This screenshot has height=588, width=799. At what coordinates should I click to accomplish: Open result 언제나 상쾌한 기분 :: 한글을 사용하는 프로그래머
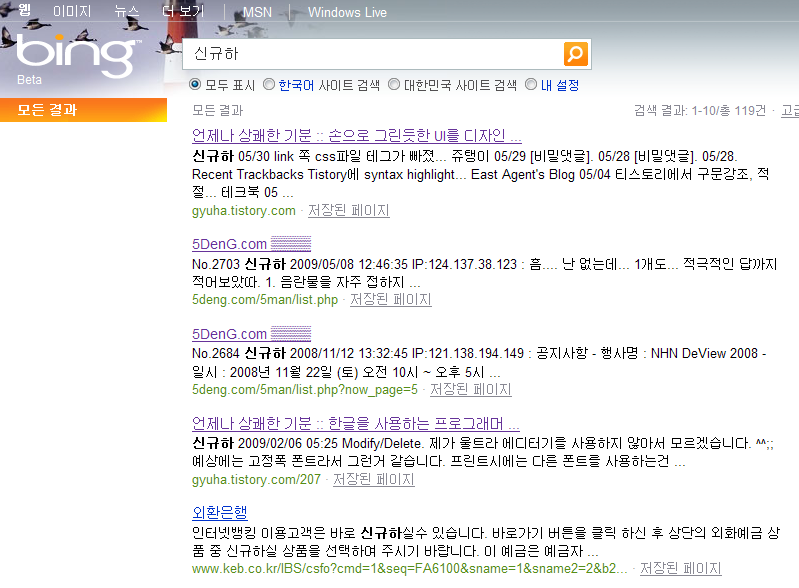tap(356, 423)
